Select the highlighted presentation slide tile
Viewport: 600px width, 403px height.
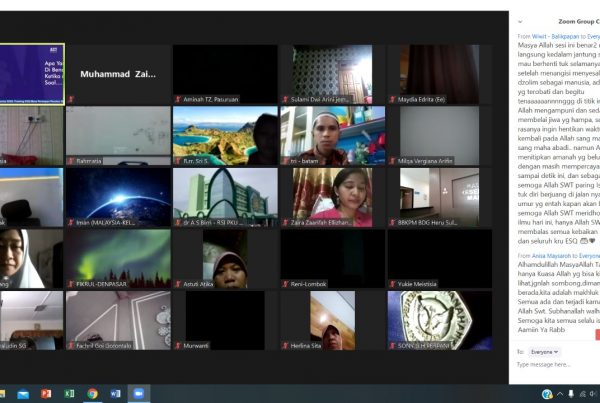(x=32, y=74)
